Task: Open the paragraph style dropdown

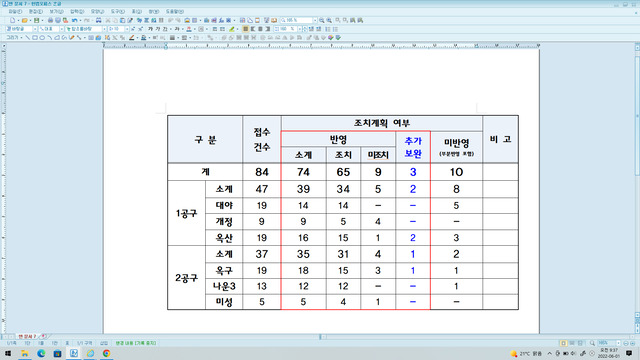Action: point(35,29)
